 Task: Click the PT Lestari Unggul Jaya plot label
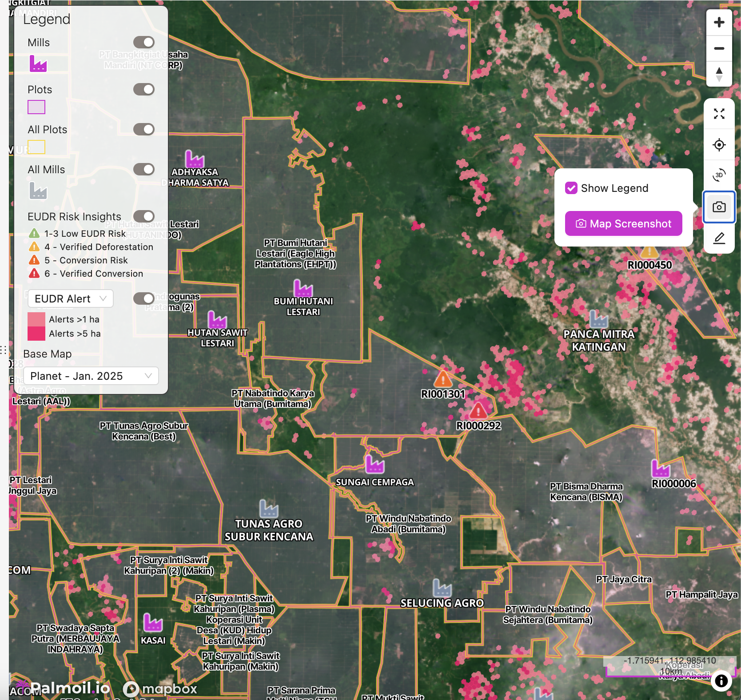32,485
